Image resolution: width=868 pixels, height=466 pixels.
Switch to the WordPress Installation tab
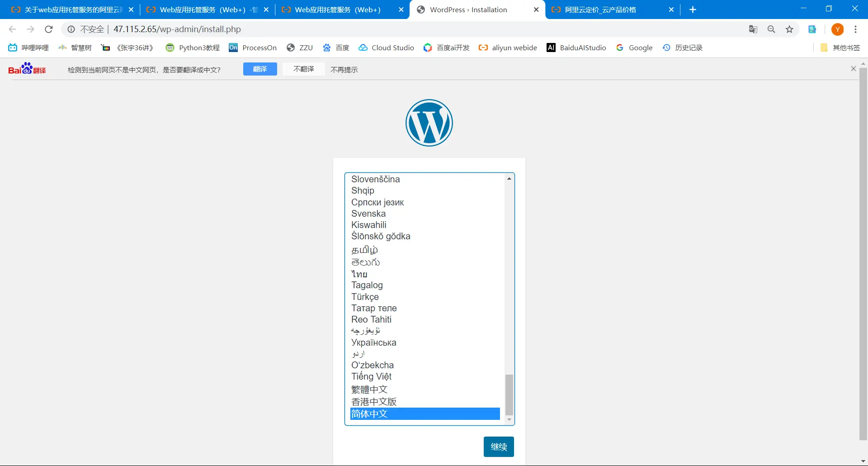[x=477, y=10]
